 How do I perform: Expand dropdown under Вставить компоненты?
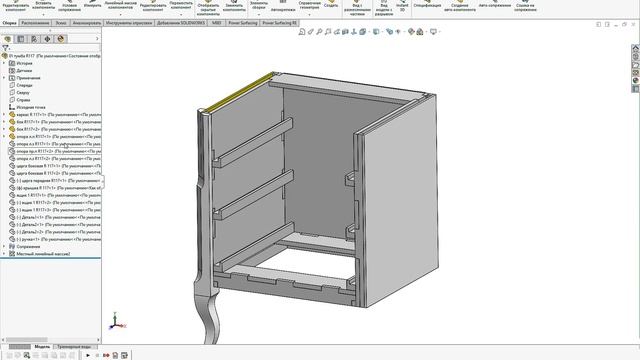pyautogui.click(x=43, y=14)
